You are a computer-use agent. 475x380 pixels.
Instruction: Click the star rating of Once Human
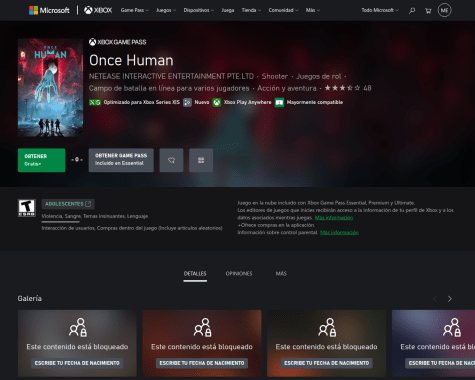pos(343,88)
